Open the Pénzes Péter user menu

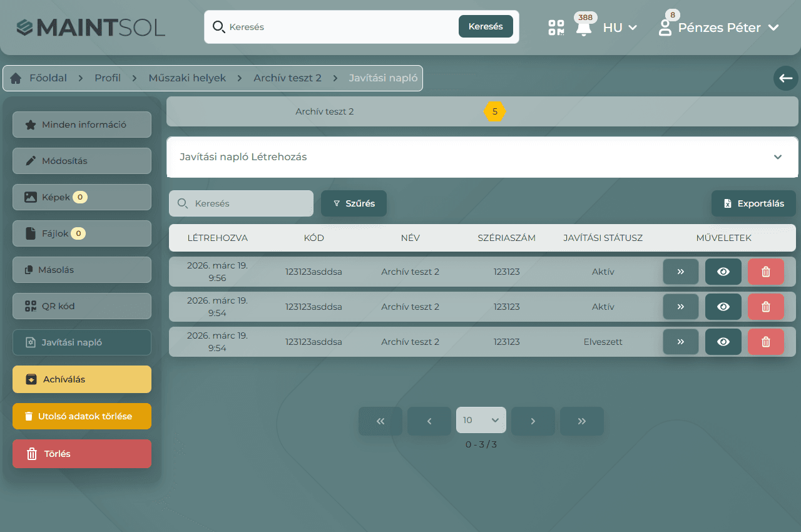pos(719,28)
